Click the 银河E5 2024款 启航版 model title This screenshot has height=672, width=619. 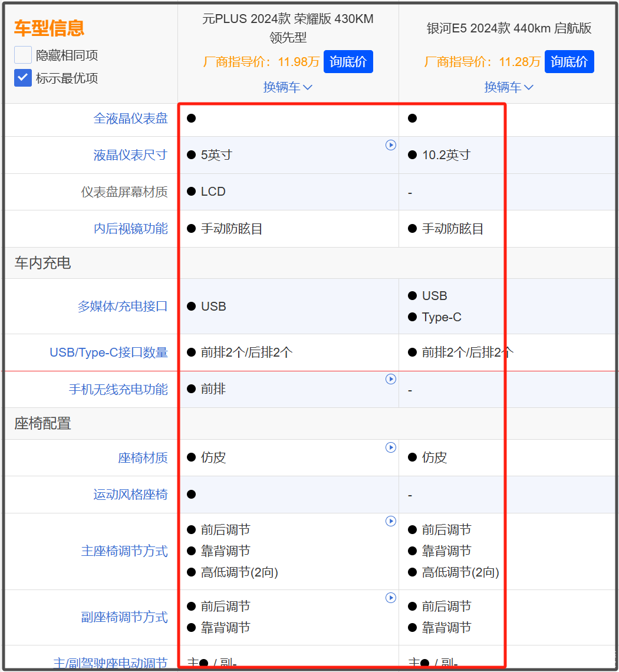[x=509, y=28]
